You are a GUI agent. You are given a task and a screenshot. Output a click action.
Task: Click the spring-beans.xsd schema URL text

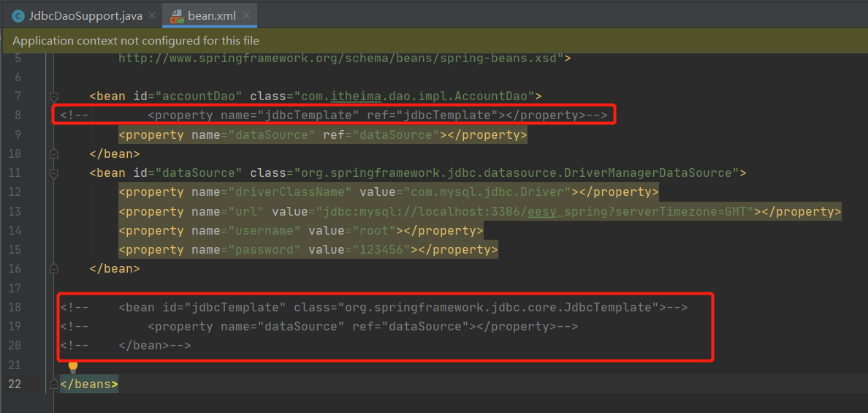pyautogui.click(x=340, y=57)
